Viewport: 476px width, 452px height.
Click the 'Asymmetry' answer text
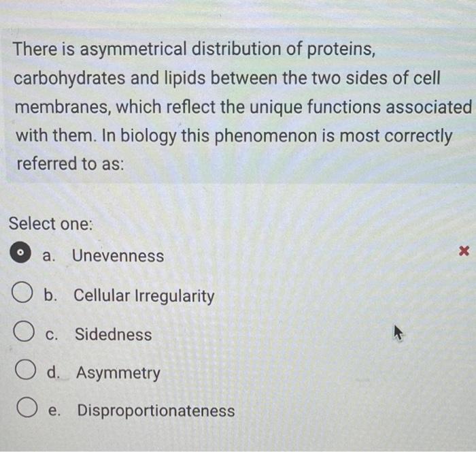click(118, 373)
